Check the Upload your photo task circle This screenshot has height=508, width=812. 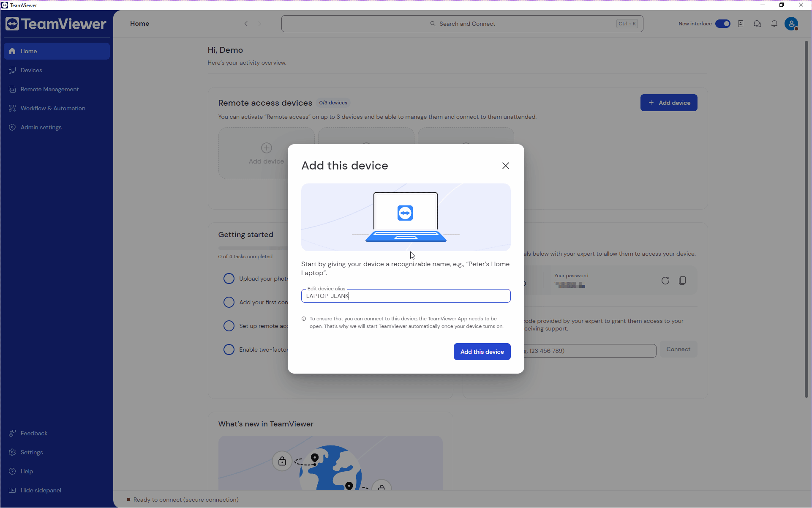pyautogui.click(x=229, y=279)
